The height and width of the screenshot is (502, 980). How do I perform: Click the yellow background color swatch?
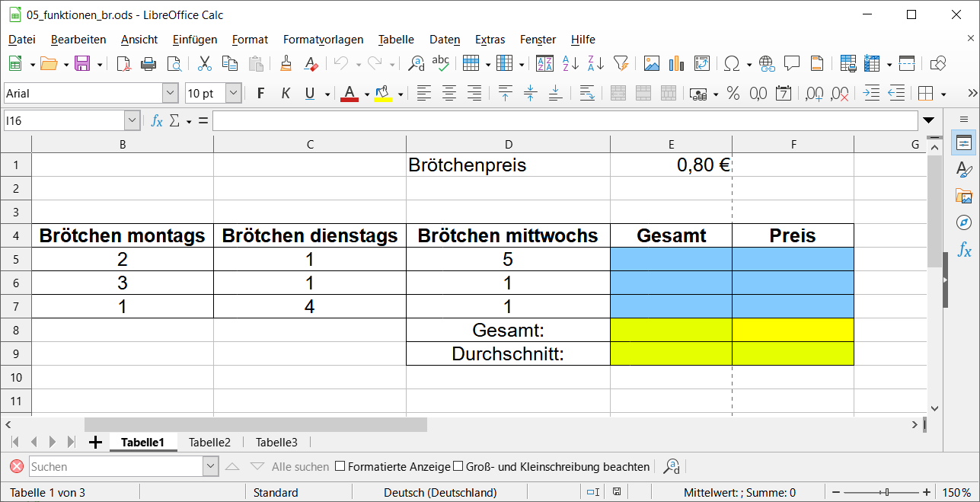coord(383,94)
